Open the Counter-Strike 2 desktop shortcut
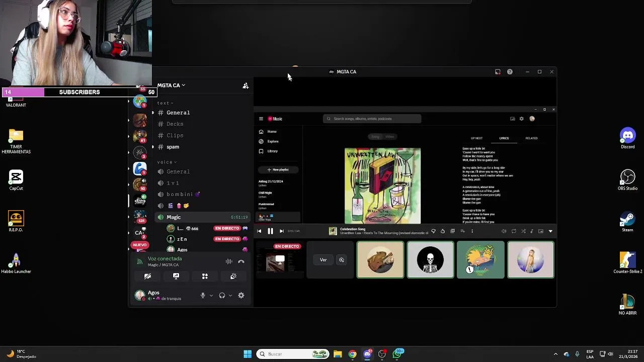This screenshot has height=362, width=644. [x=627, y=263]
